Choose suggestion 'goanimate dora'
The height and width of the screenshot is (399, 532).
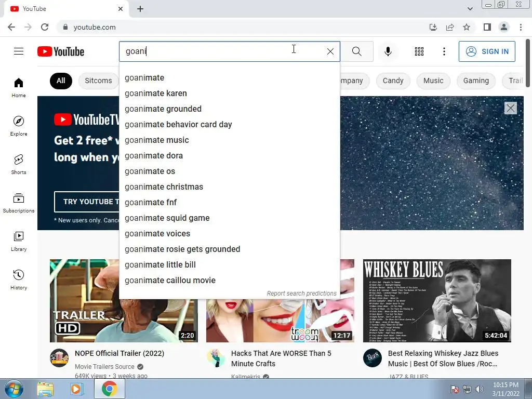[229, 156]
